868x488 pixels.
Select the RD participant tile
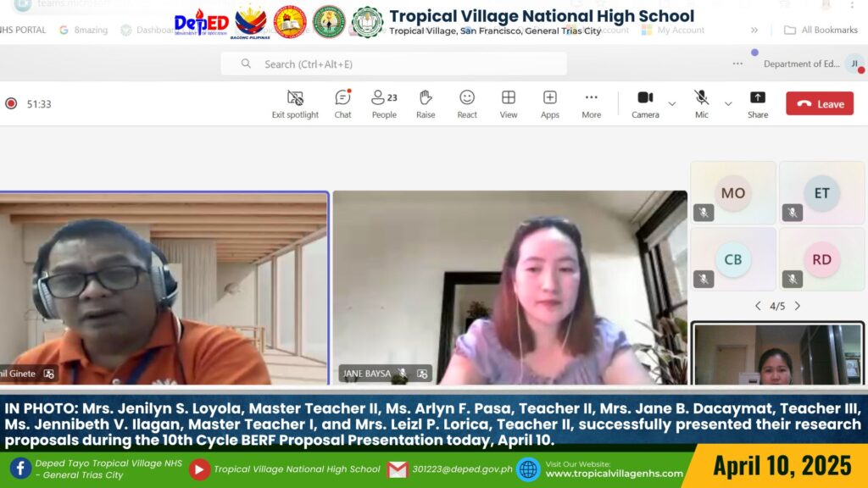coord(821,259)
